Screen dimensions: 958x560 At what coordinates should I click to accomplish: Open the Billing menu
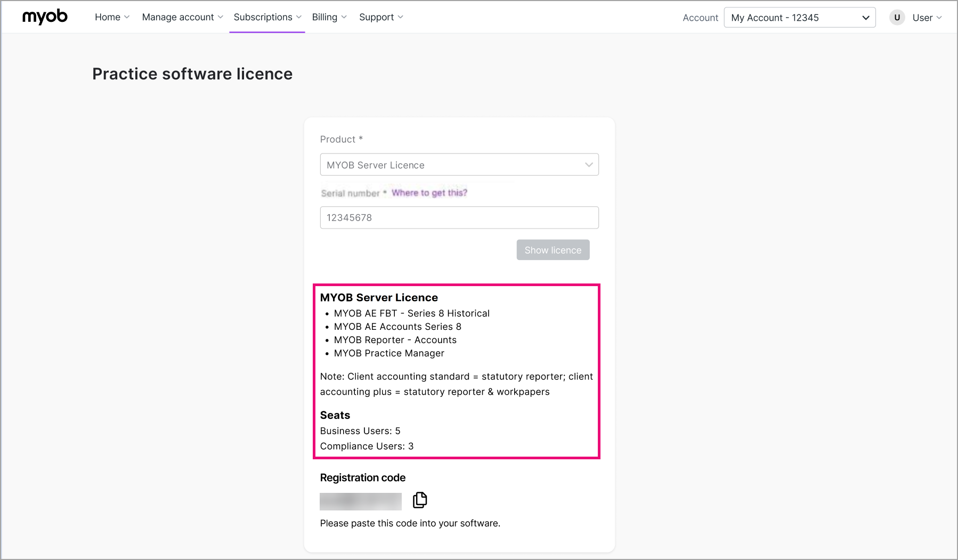[329, 17]
